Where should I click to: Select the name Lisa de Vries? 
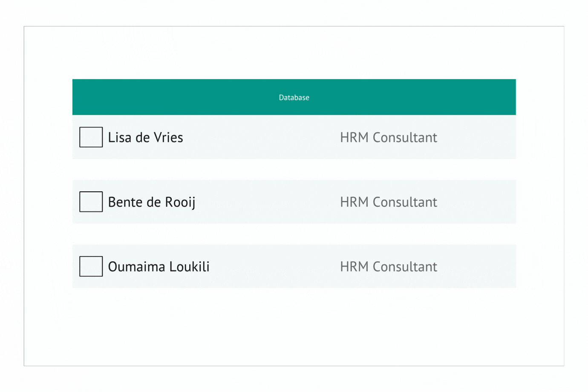coord(145,137)
